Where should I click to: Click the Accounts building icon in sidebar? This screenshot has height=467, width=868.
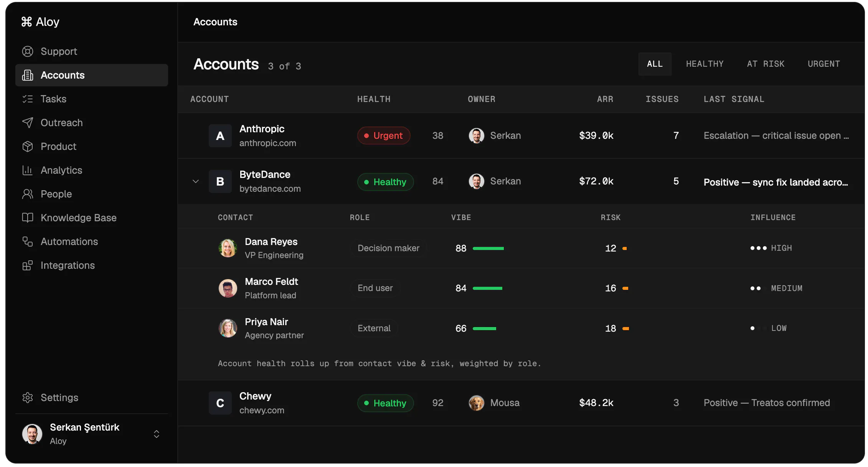[x=28, y=75]
